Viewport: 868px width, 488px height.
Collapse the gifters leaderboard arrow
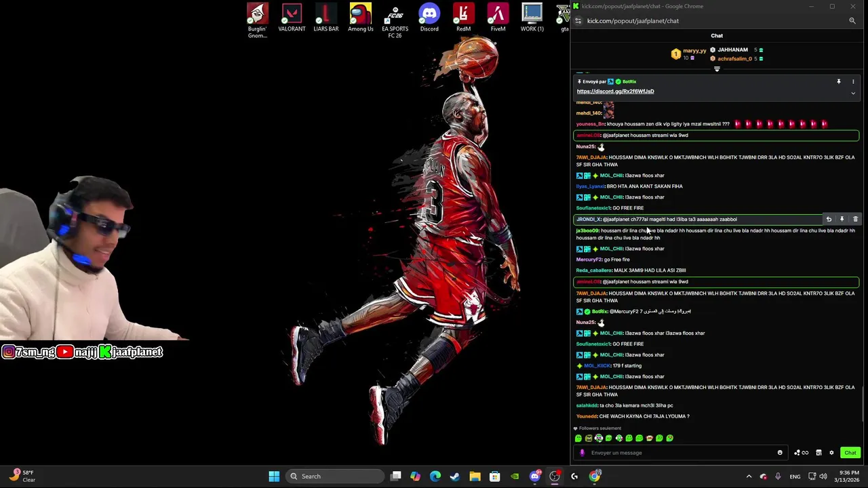coord(717,69)
